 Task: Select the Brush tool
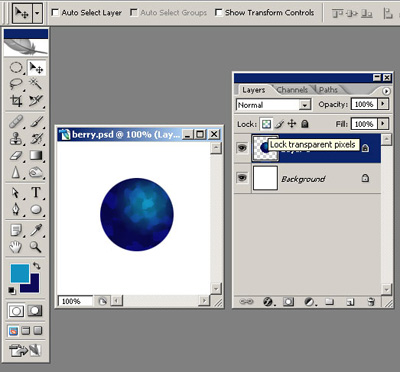36,122
